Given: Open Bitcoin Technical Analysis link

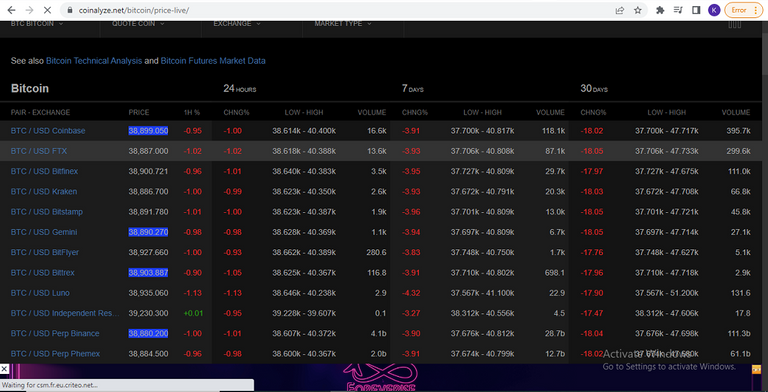Looking at the screenshot, I should tap(94, 61).
